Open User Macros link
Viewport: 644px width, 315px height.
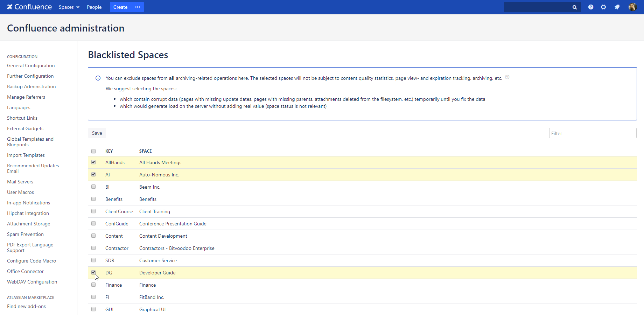pyautogui.click(x=21, y=192)
